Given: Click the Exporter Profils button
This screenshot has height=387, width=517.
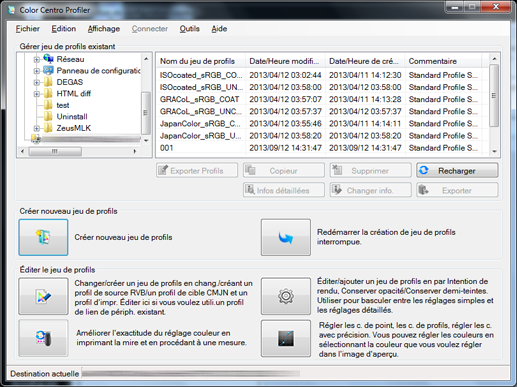Looking at the screenshot, I should point(197,170).
